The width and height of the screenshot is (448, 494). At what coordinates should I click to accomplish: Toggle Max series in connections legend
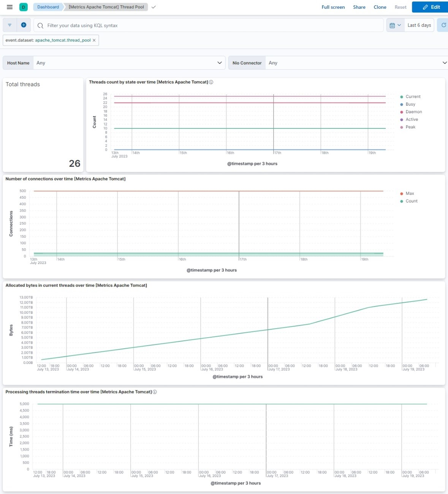(410, 193)
